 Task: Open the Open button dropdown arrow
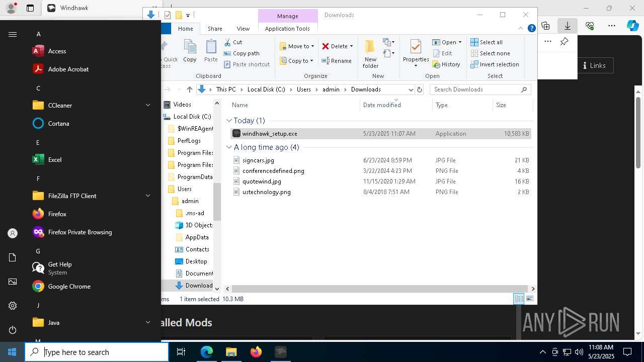coord(460,42)
